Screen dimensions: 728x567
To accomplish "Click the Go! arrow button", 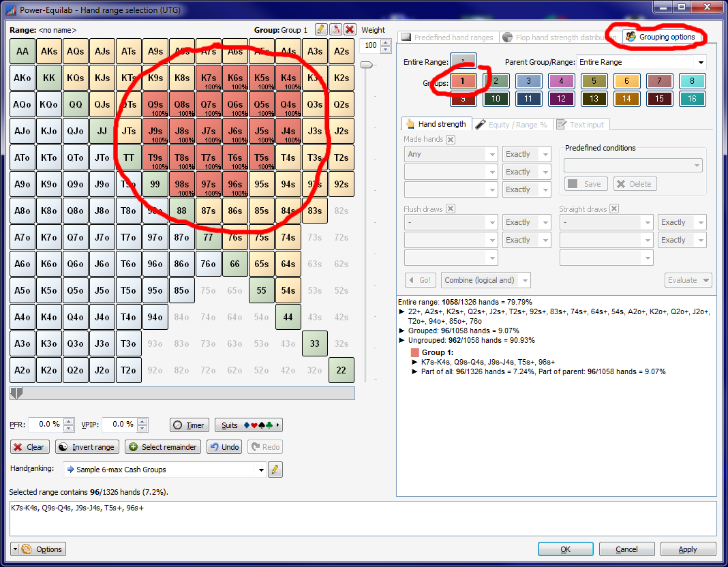I will point(420,280).
